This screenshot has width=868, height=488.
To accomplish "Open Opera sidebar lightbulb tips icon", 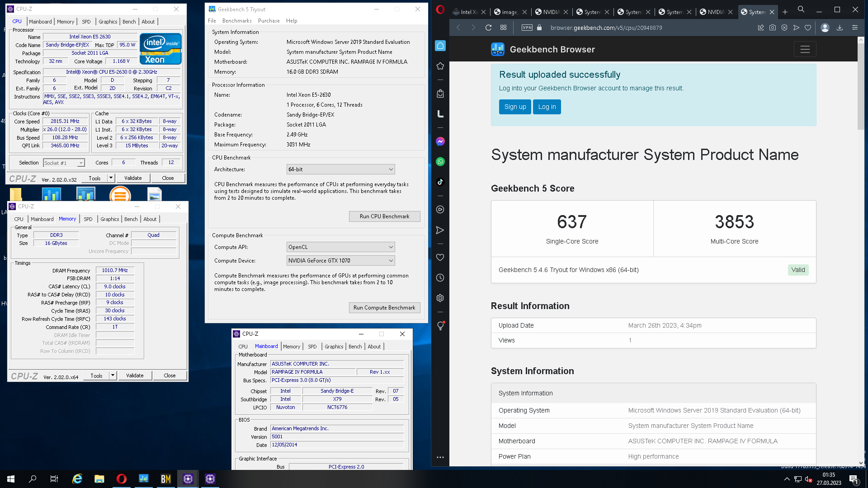I will pyautogui.click(x=440, y=326).
